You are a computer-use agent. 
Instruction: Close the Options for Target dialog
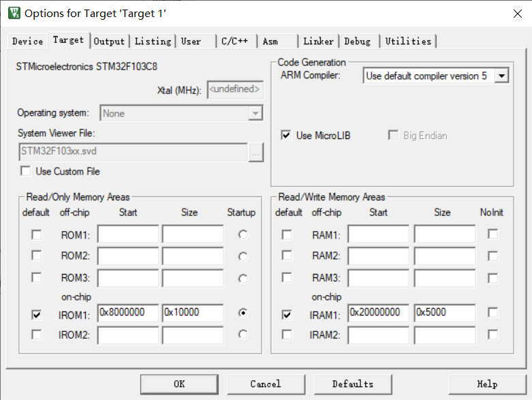point(517,14)
